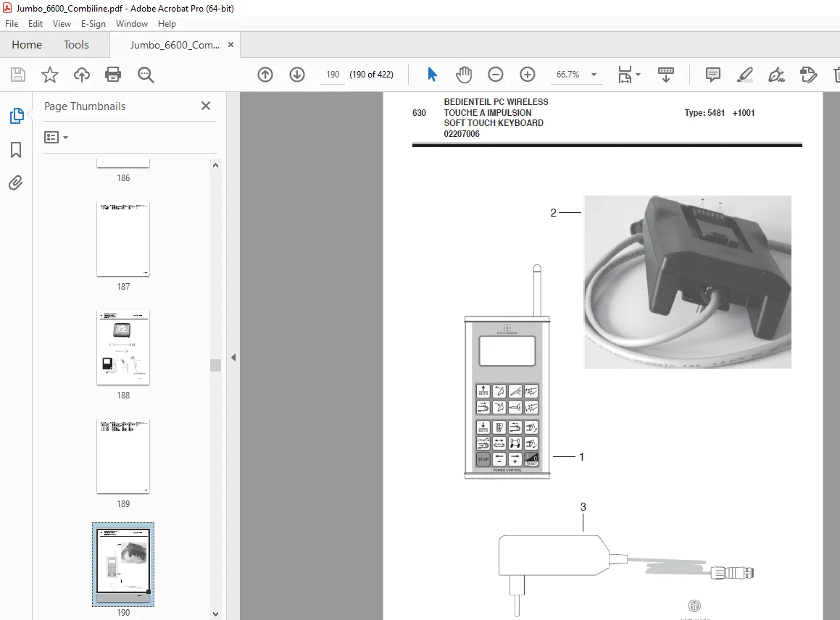
Task: Switch to the Tools tab
Action: click(76, 44)
